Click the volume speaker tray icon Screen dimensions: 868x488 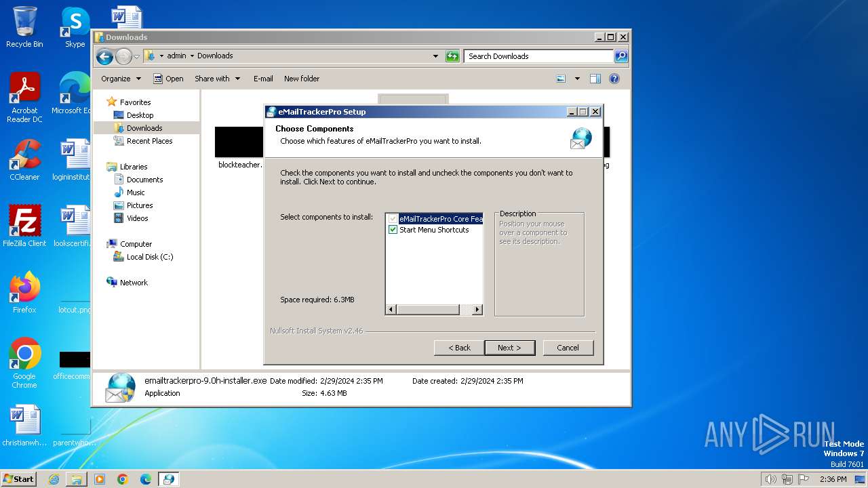point(770,479)
